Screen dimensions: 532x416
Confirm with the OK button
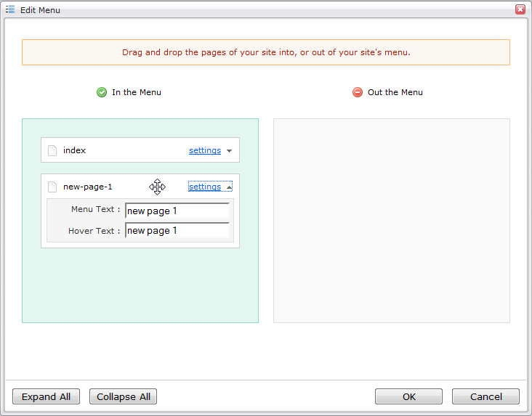pos(409,396)
